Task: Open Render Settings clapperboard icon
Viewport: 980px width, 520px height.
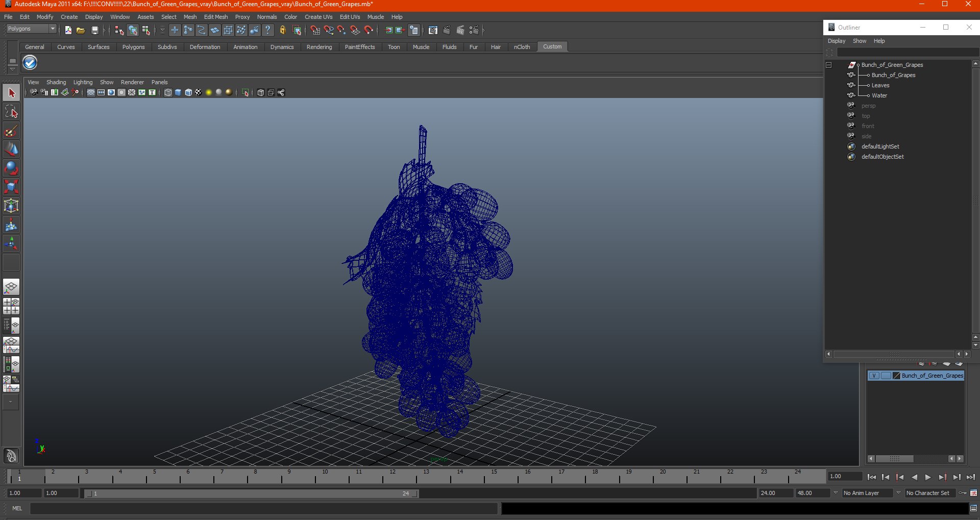Action: pyautogui.click(x=474, y=31)
